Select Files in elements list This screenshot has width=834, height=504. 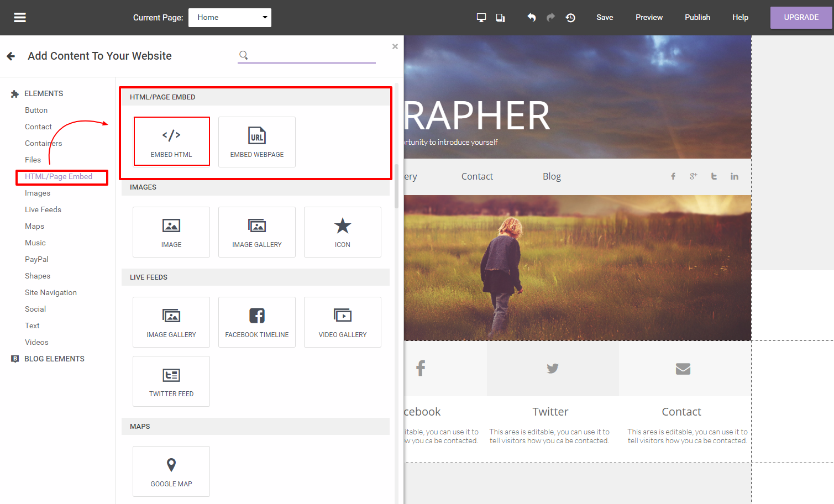point(33,160)
